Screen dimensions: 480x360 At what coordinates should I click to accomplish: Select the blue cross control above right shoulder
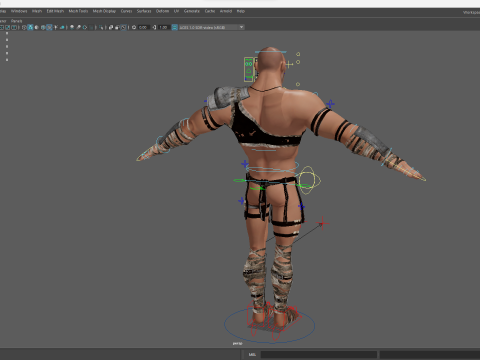point(330,104)
